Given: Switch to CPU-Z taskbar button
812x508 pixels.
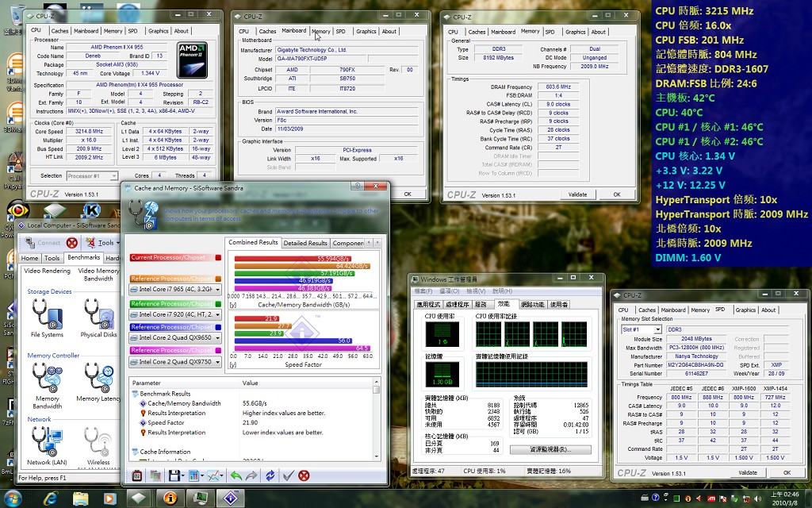Looking at the screenshot, I should coord(138,498).
